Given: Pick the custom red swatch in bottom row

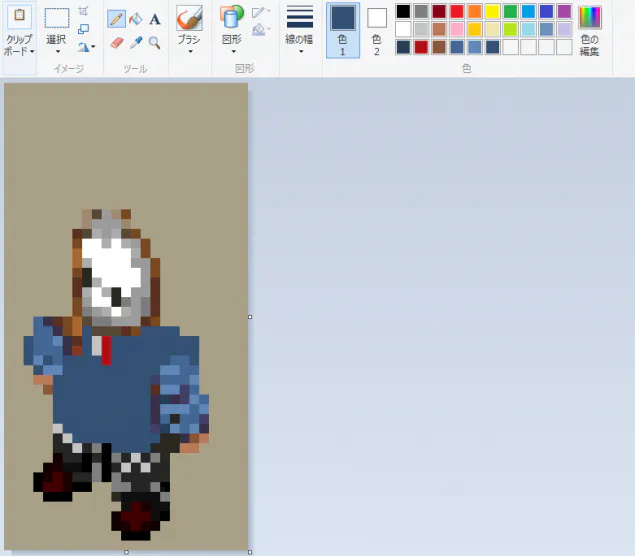Looking at the screenshot, I should (421, 47).
